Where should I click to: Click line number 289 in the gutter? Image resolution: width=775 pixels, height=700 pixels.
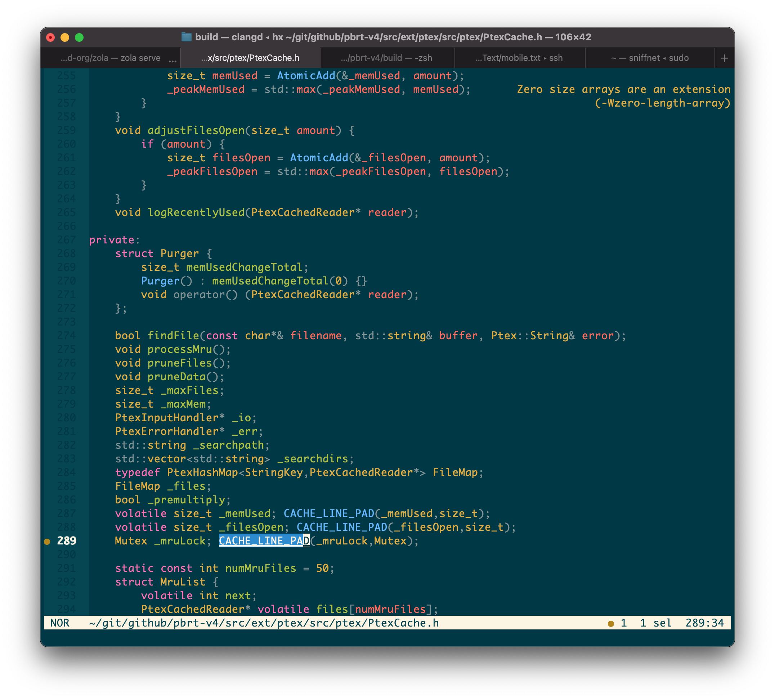[67, 541]
